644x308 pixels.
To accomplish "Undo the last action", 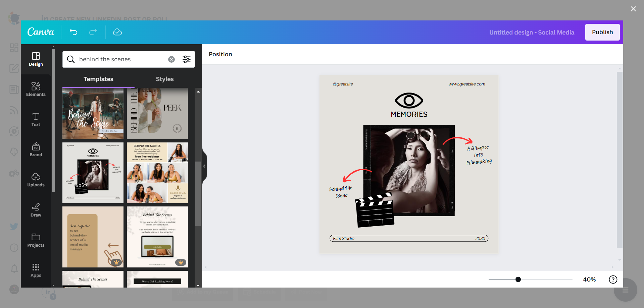I will coord(73,32).
